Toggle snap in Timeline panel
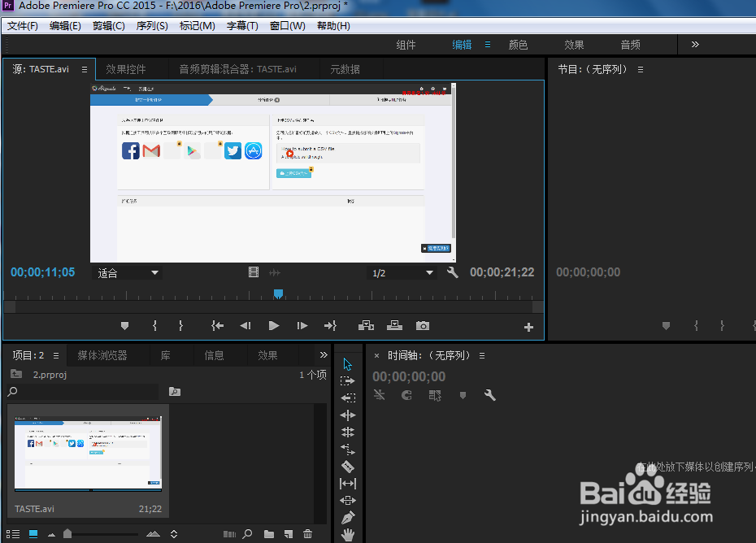Image resolution: width=756 pixels, height=543 pixels. pos(407,395)
